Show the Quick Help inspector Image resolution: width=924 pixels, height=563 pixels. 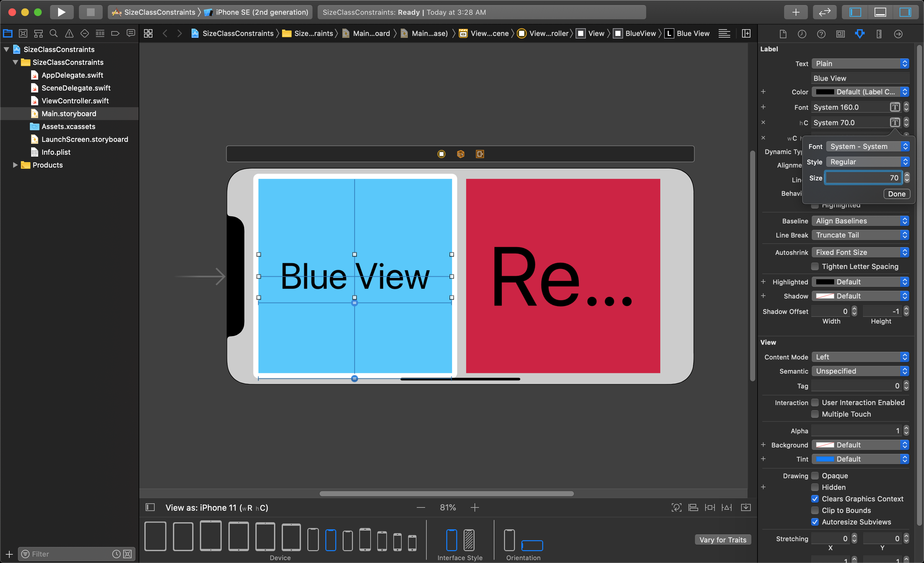821,34
